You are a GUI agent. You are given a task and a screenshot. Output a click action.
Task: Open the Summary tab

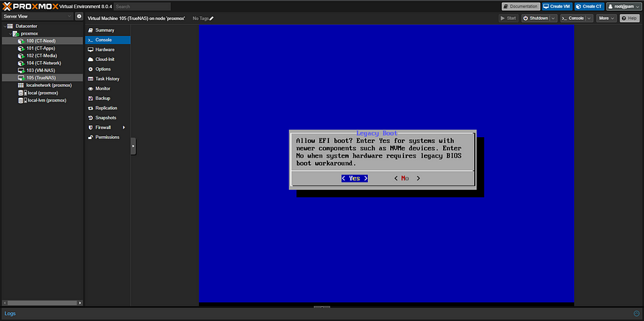click(108, 30)
